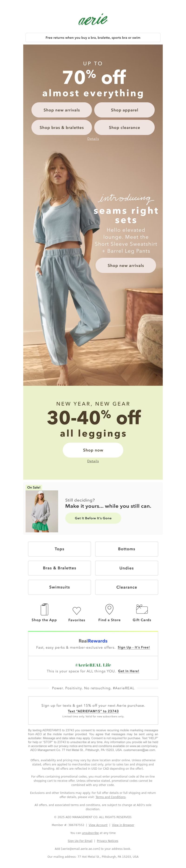186x868 pixels.
Task: Click Shop now for leggings sale
Action: pos(93,450)
